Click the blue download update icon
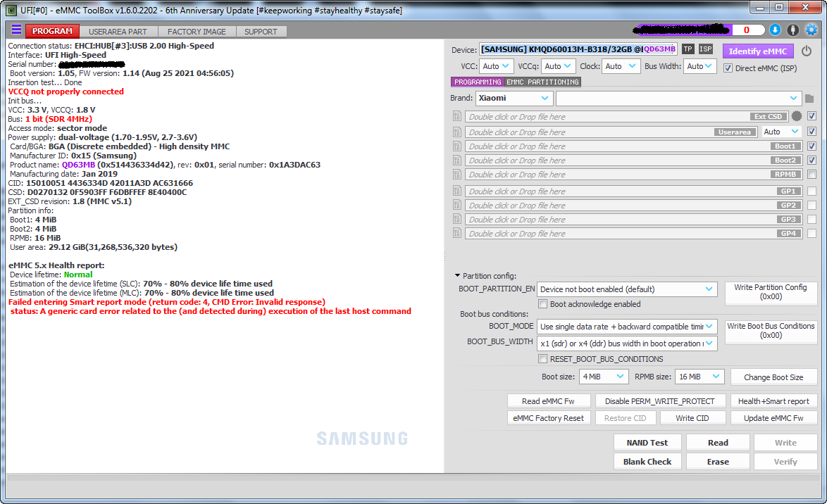Viewport: 827px width, 504px height. click(x=775, y=30)
